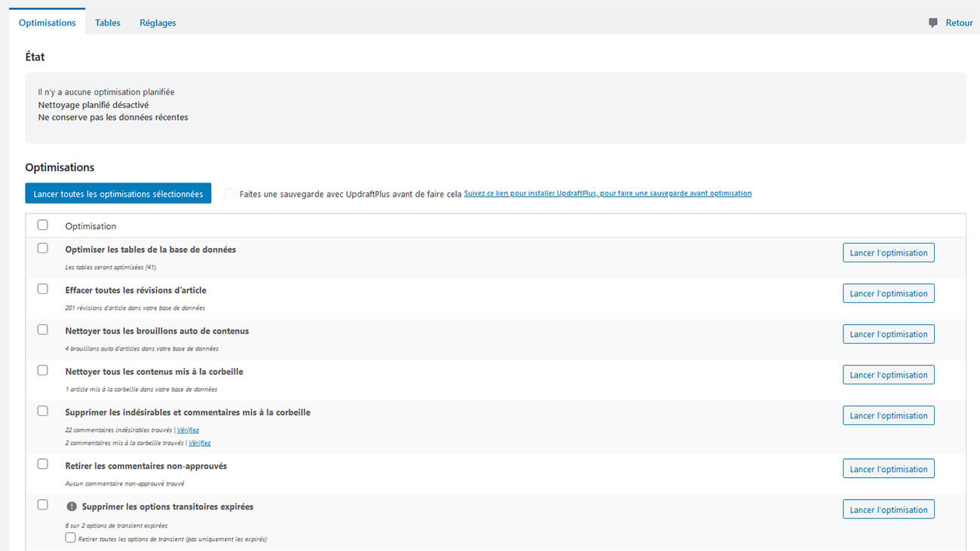Open the Réglages tab
Viewport: 980px width, 551px height.
[158, 23]
